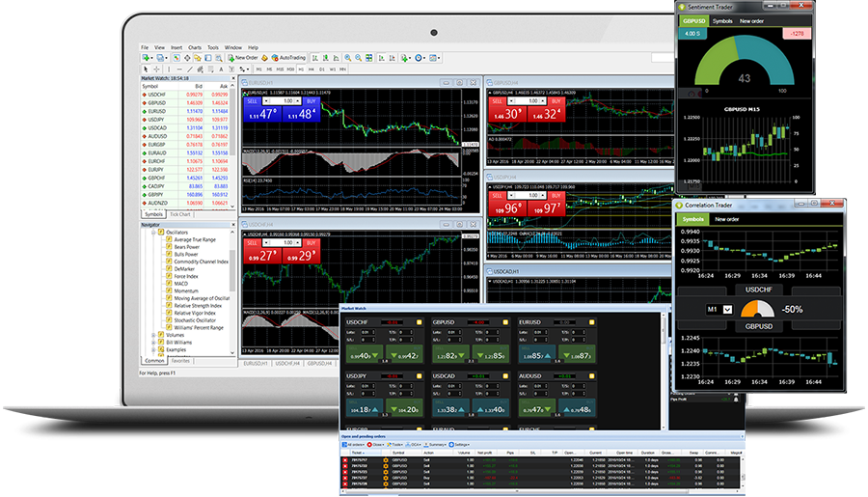This screenshot has width=868, height=497.
Task: Open the Strategy Tester toolbar icon
Action: [x=219, y=58]
